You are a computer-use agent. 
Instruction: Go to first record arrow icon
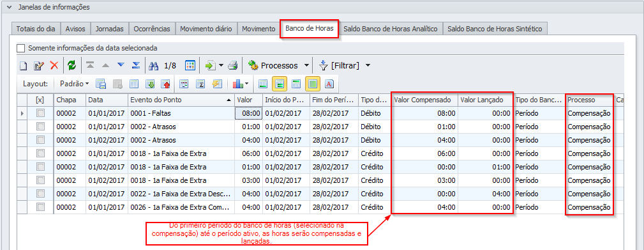click(90, 65)
